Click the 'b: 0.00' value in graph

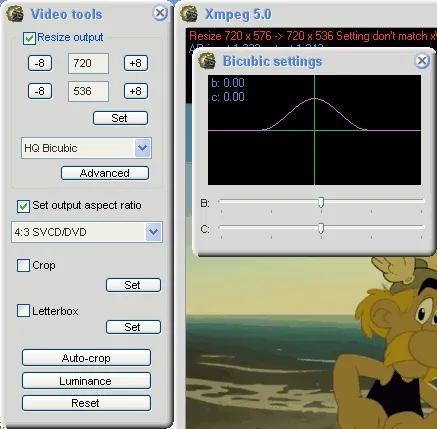tap(228, 83)
